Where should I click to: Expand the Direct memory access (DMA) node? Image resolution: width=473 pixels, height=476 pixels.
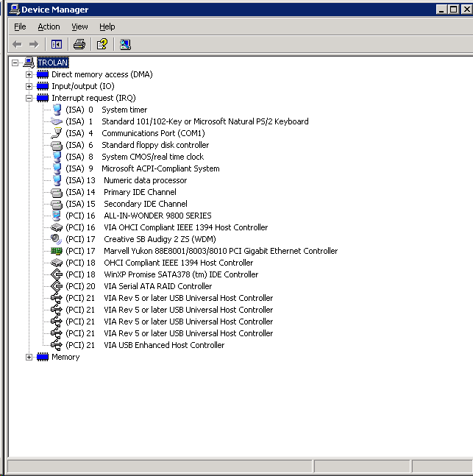pyautogui.click(x=29, y=74)
